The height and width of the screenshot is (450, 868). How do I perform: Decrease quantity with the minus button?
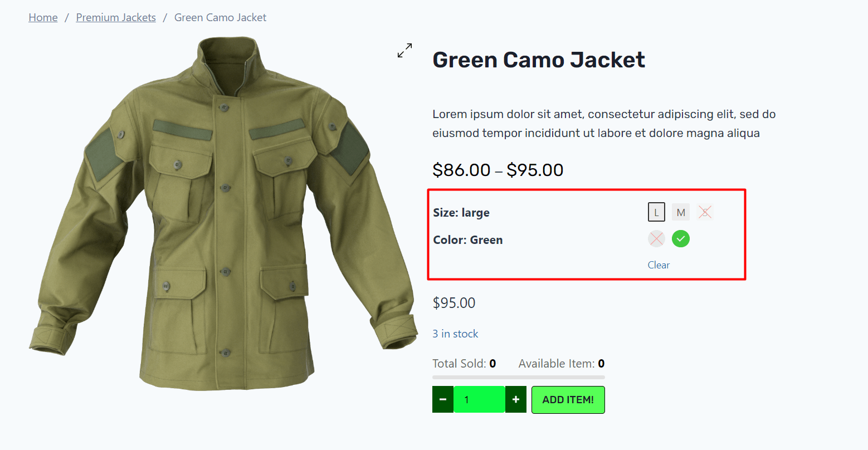443,400
